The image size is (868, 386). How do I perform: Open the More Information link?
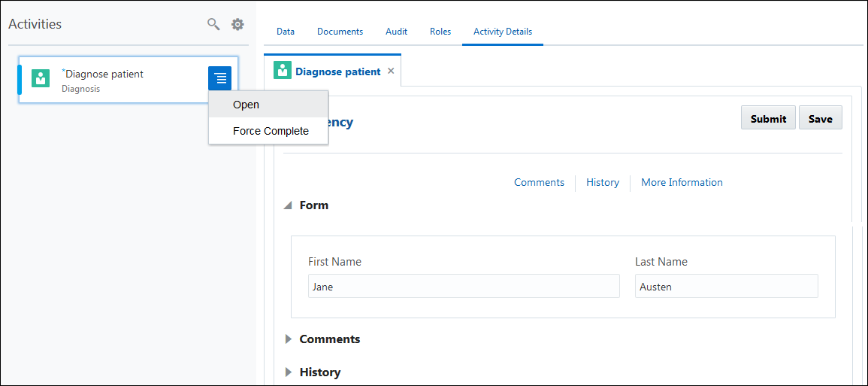point(682,182)
